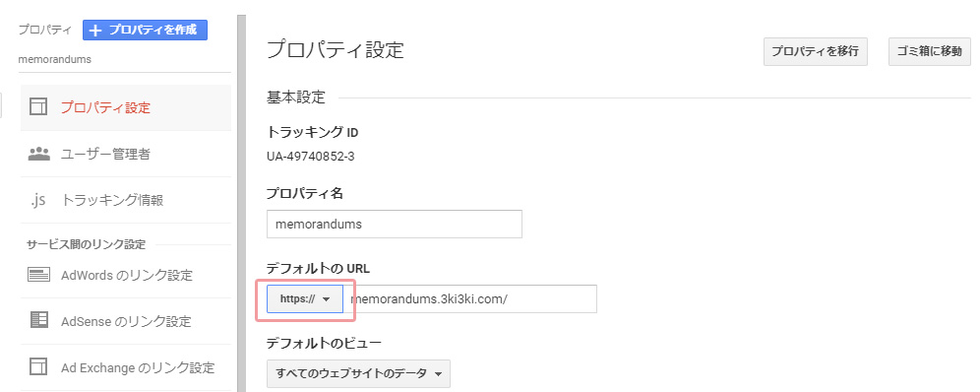Open プロパティ設定 menu item

(126, 107)
